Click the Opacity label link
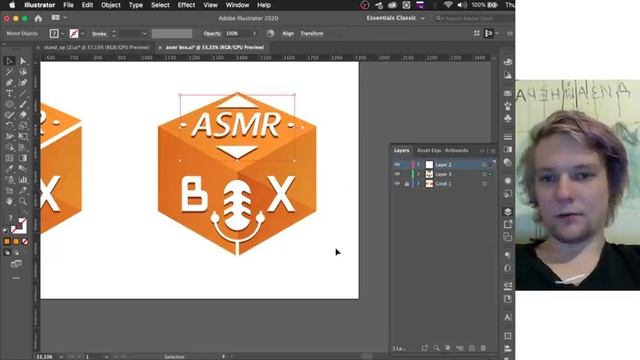This screenshot has width=640, height=360. pos(212,33)
